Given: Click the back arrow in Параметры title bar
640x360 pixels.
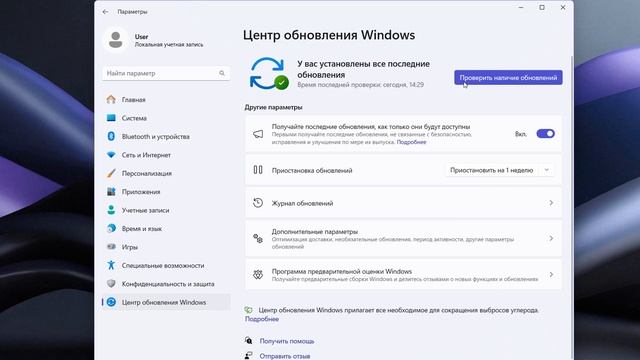Looking at the screenshot, I should pos(105,12).
